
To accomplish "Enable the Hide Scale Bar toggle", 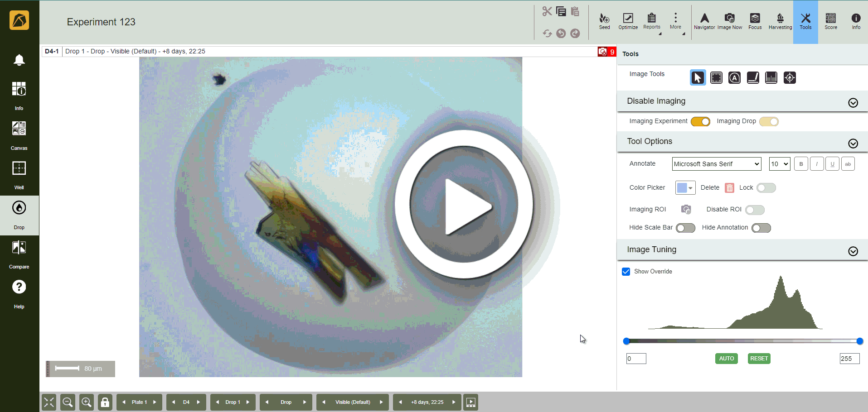I will coord(685,228).
